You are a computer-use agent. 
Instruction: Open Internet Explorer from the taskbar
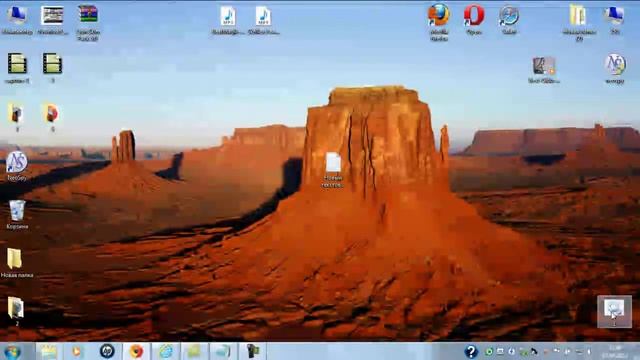(166, 351)
